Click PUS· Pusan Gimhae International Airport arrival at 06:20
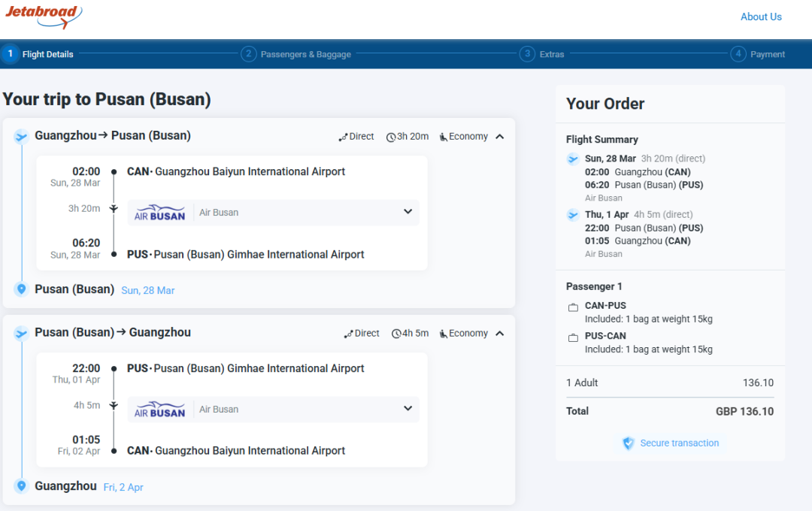Image resolution: width=812 pixels, height=511 pixels. point(245,254)
